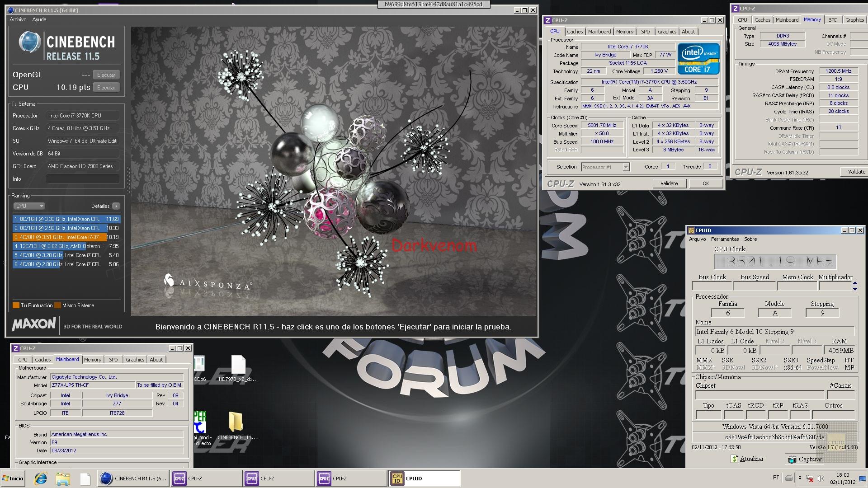Click the last CPU-Z taskbar item before CPUID

[351, 479]
